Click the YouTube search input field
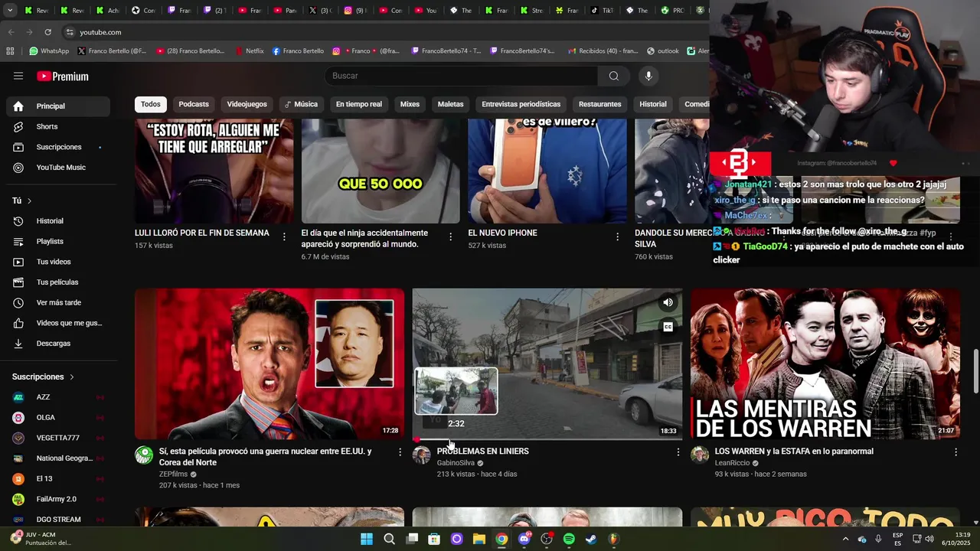This screenshot has width=980, height=551. 462,76
